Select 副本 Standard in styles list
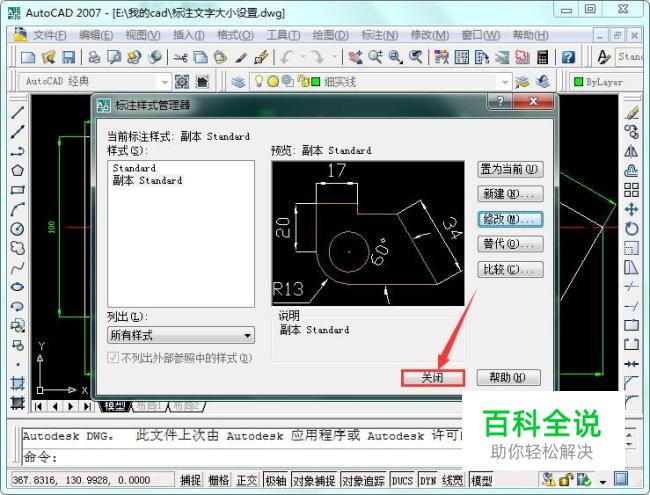The width and height of the screenshot is (650, 495). [x=147, y=180]
